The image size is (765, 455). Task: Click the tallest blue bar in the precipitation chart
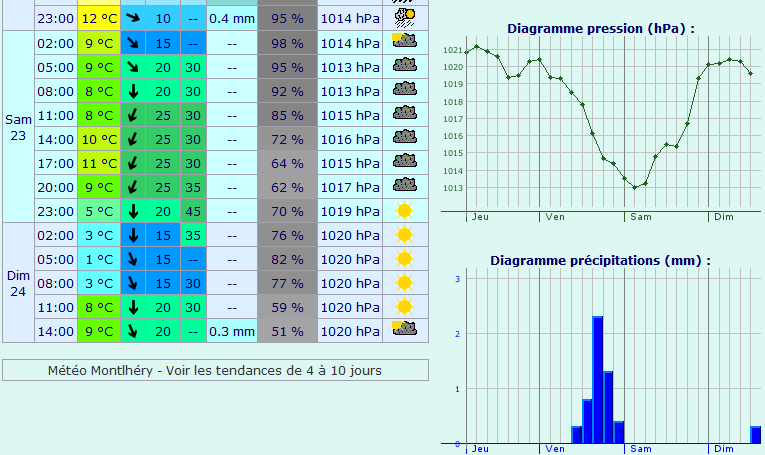[598, 379]
